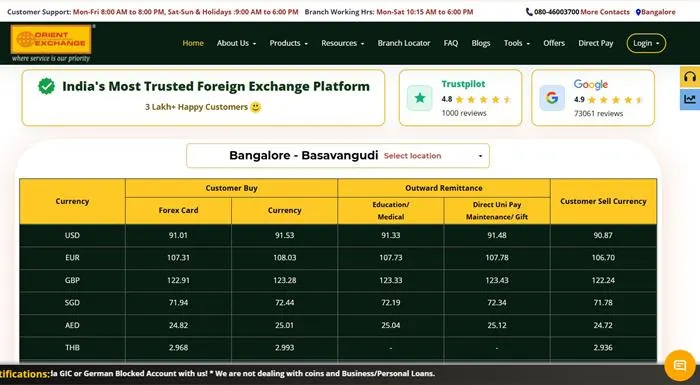The height and width of the screenshot is (385, 700).
Task: Click the Forex Card sub-header
Action: tap(178, 210)
